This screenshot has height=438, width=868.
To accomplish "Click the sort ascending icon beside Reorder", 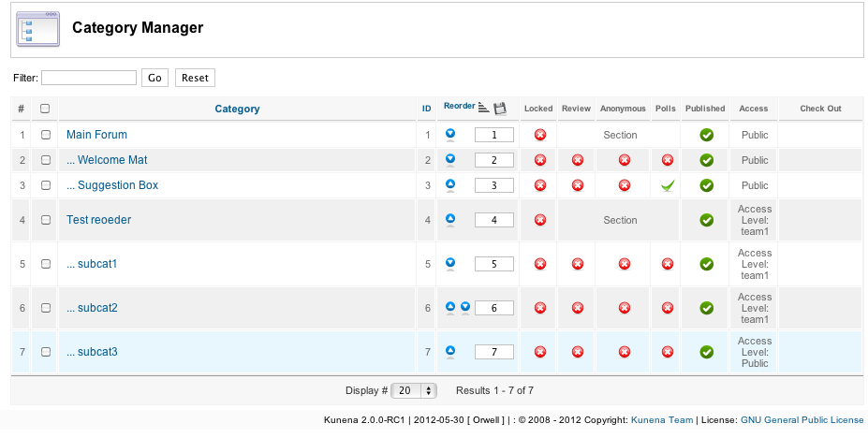I will coord(483,109).
